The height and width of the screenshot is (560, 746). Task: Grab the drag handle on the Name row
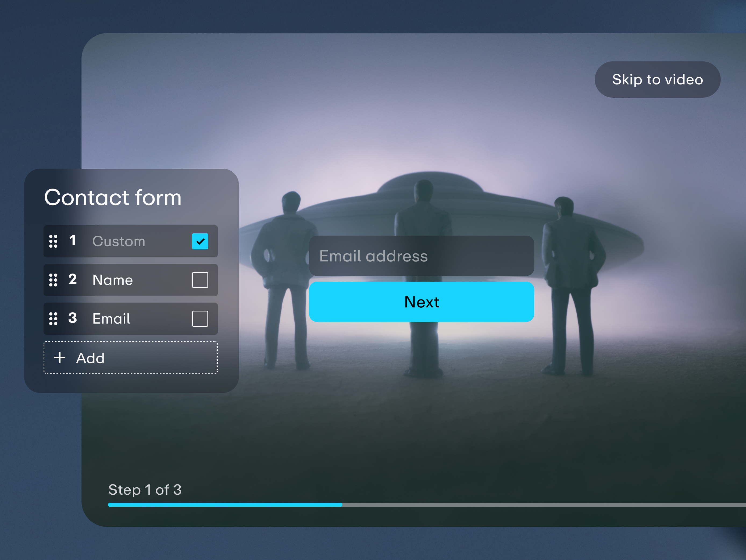tap(53, 280)
